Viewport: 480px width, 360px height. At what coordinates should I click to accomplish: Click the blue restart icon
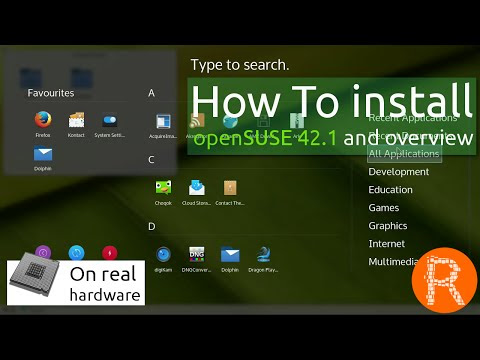[x=76, y=252]
